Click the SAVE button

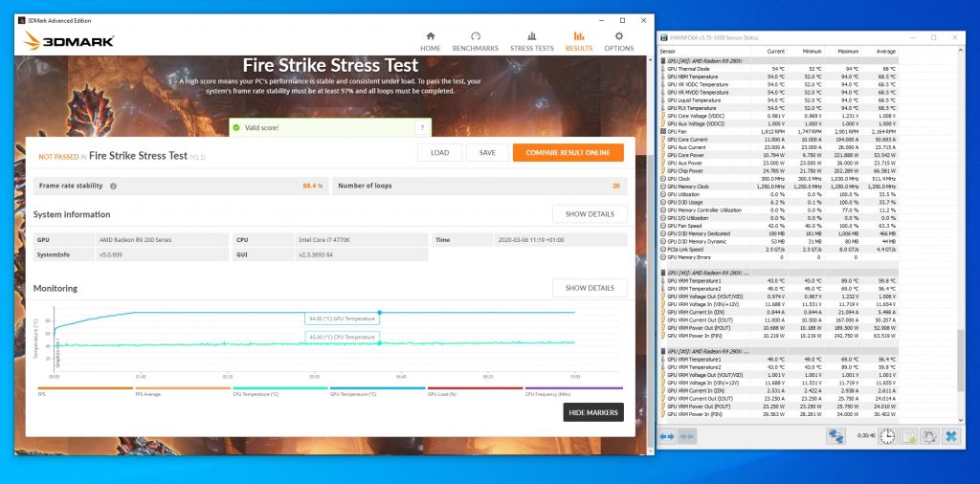pyautogui.click(x=487, y=152)
